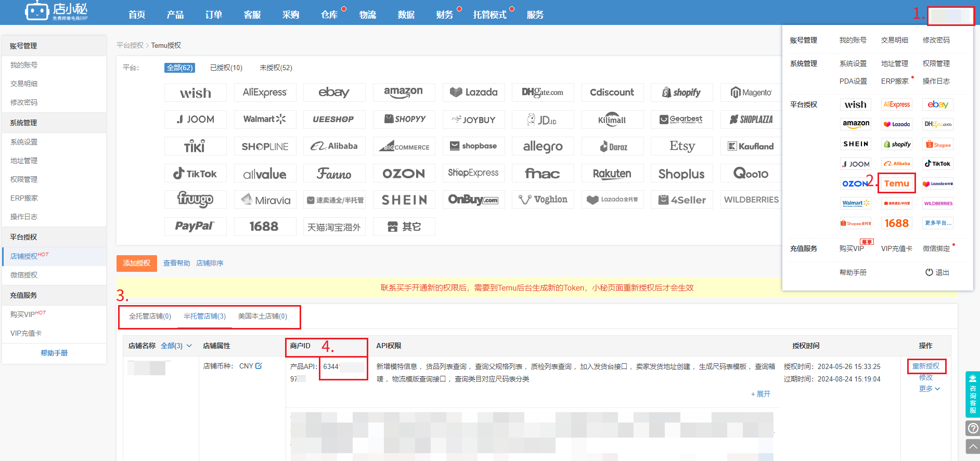The width and height of the screenshot is (980, 461).
Task: Open the 财务 top menu
Action: [445, 15]
